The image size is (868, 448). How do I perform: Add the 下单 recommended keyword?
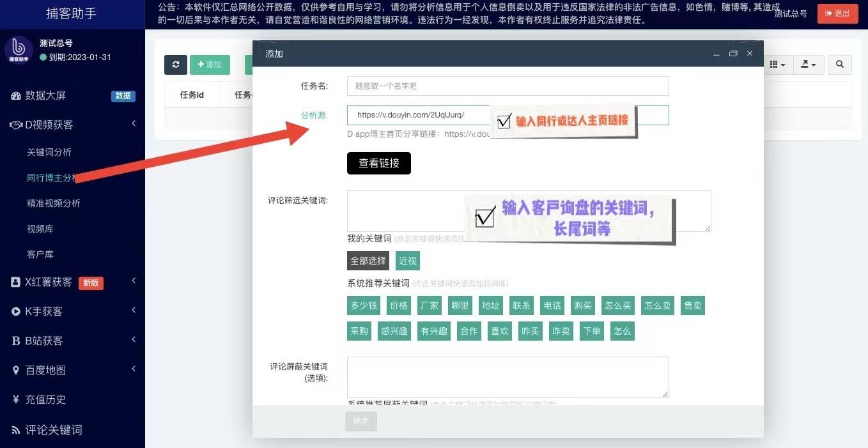pyautogui.click(x=592, y=331)
